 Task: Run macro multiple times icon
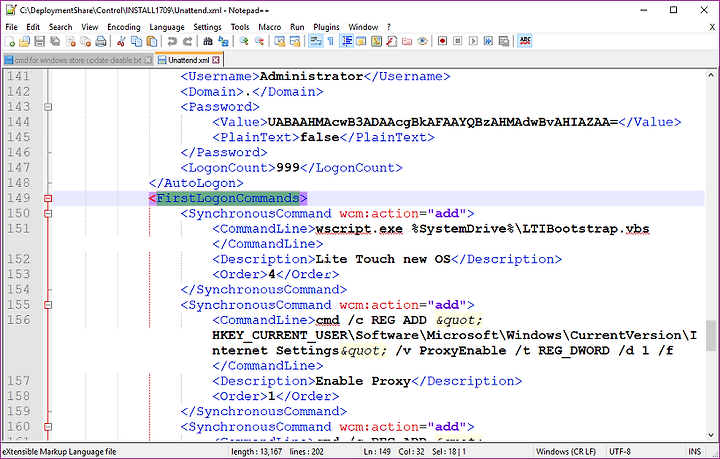488,41
